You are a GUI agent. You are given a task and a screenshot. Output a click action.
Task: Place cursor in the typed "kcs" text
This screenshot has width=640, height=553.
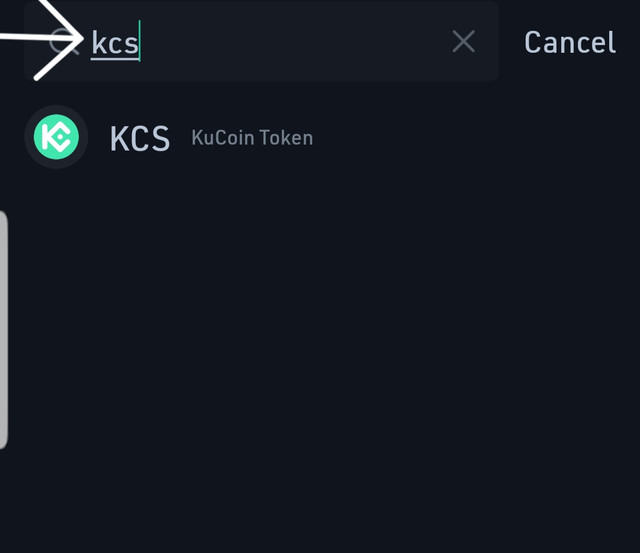115,42
